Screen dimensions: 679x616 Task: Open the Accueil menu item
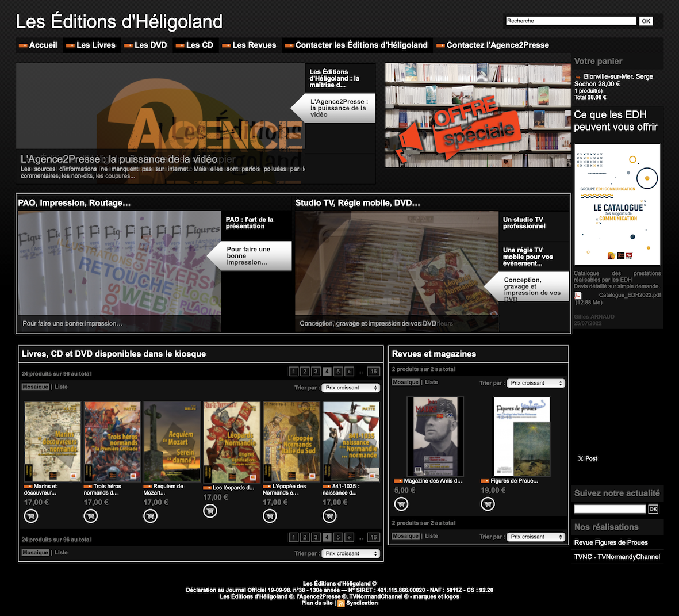coord(39,45)
